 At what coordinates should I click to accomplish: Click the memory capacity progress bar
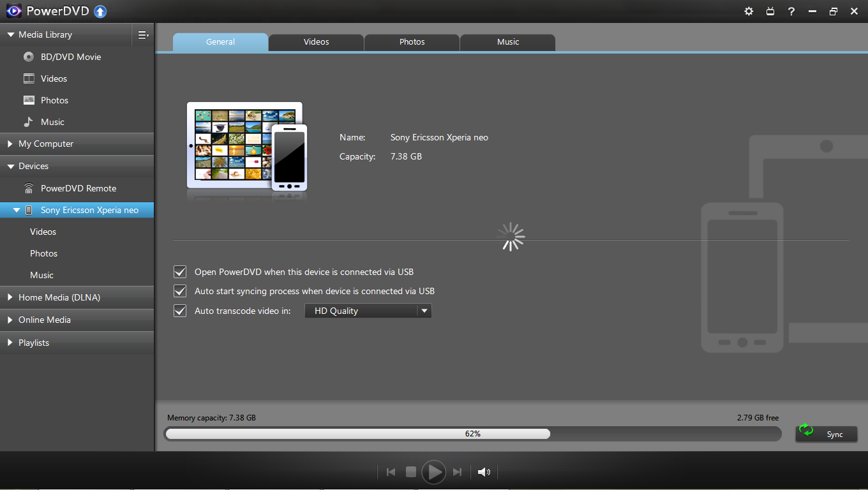[472, 434]
